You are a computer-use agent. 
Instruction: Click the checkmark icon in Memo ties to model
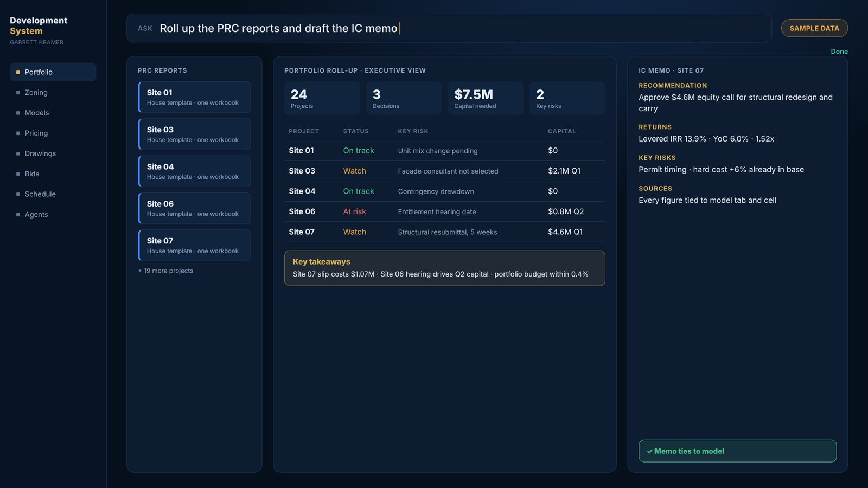pos(649,451)
